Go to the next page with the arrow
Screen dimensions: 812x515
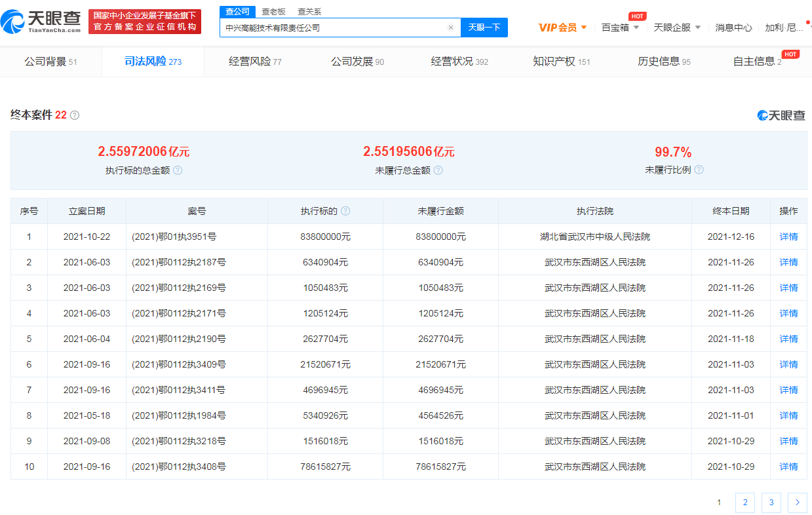(798, 503)
